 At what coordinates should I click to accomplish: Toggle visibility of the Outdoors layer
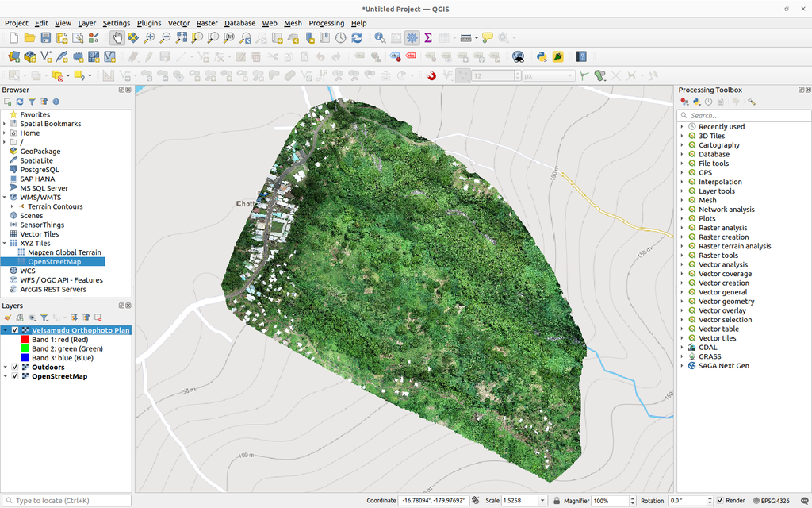tap(14, 367)
